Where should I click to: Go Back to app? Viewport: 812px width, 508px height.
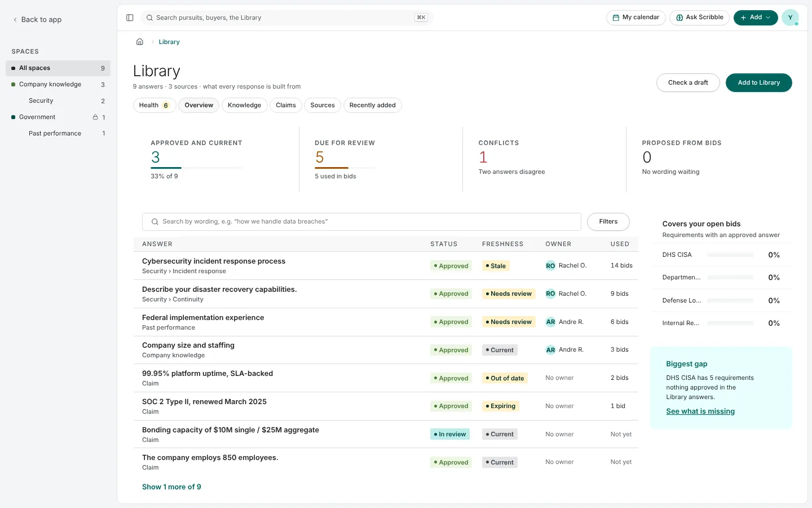click(37, 19)
